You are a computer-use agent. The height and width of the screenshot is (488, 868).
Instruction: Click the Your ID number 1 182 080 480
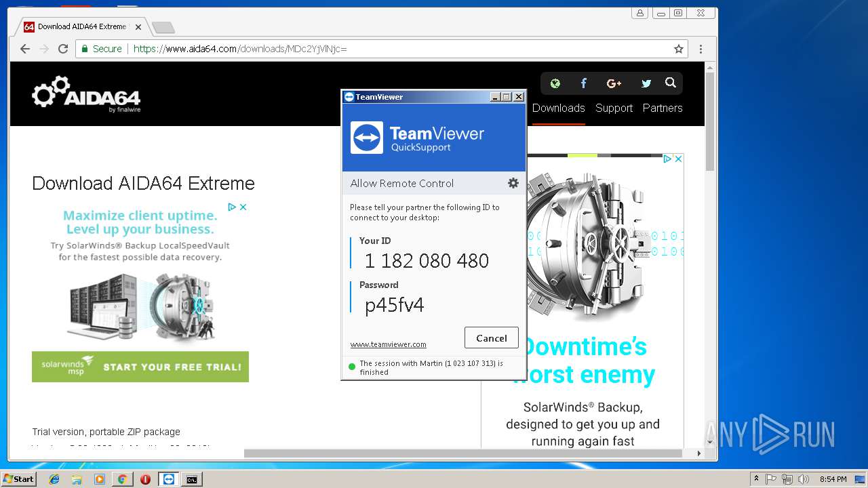pos(427,260)
